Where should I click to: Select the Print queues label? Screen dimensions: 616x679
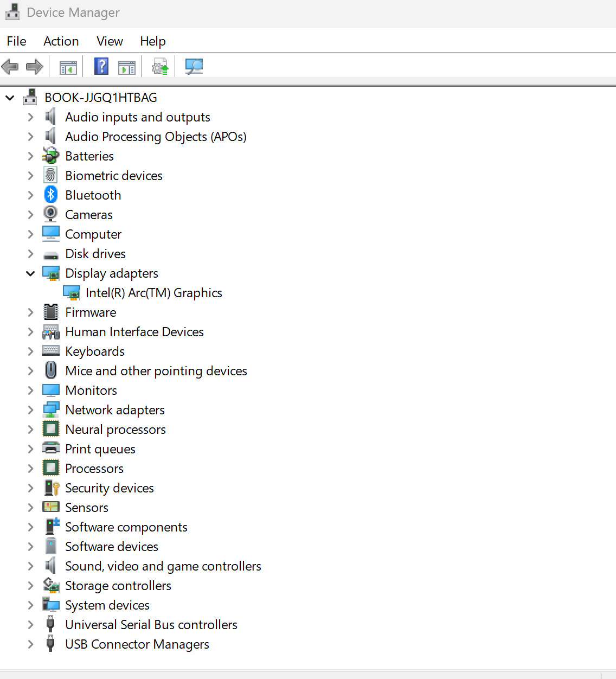[x=100, y=449]
